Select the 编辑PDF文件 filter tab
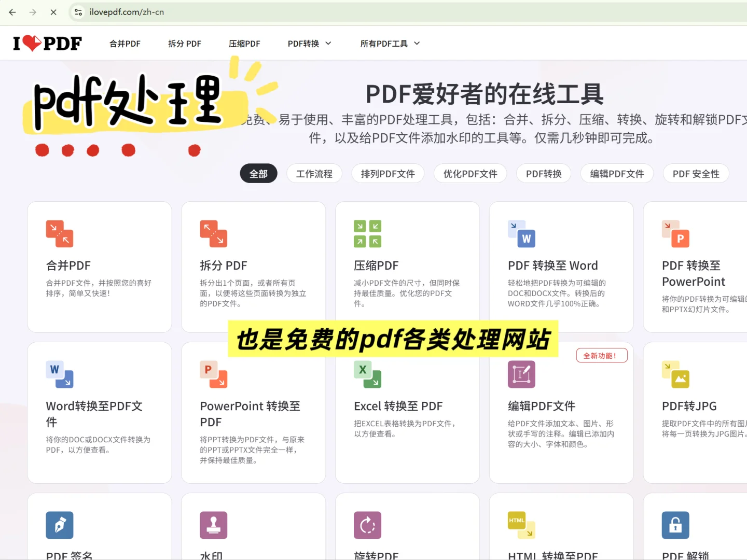 (617, 174)
